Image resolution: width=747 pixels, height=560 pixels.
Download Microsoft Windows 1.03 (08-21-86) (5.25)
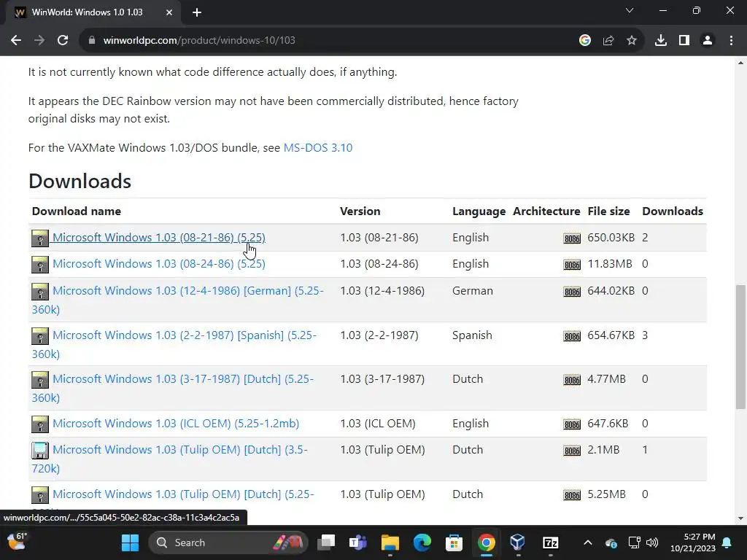[x=158, y=237]
